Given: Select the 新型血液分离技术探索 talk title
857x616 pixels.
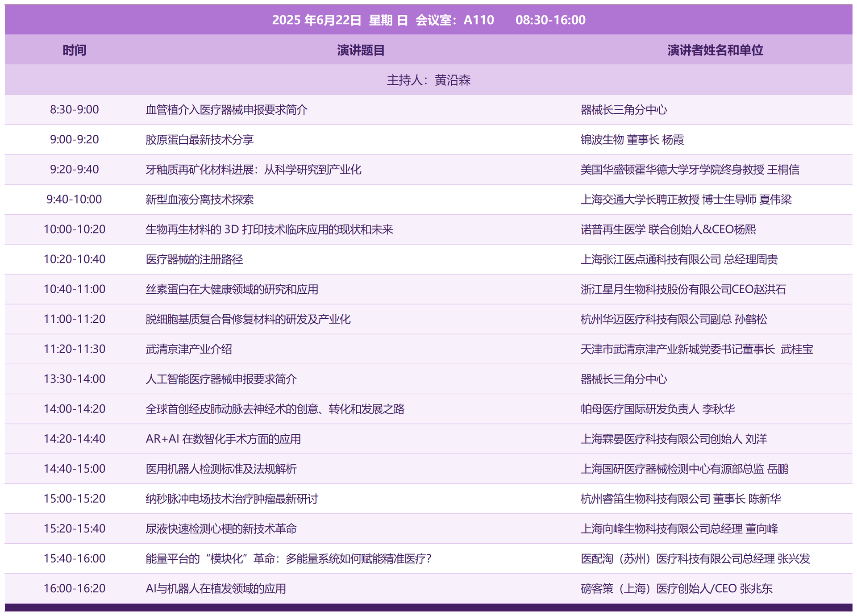Looking at the screenshot, I should pyautogui.click(x=200, y=199).
